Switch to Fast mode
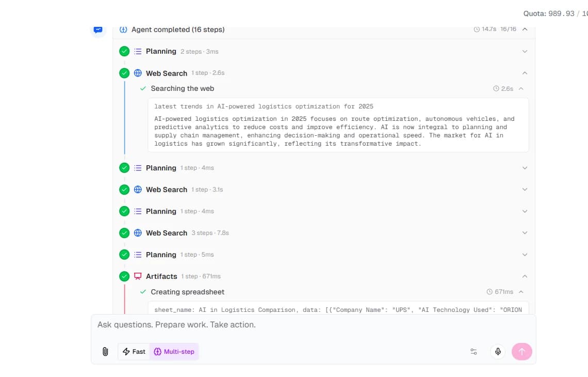Screen dimensions: 588x377 click(134, 352)
